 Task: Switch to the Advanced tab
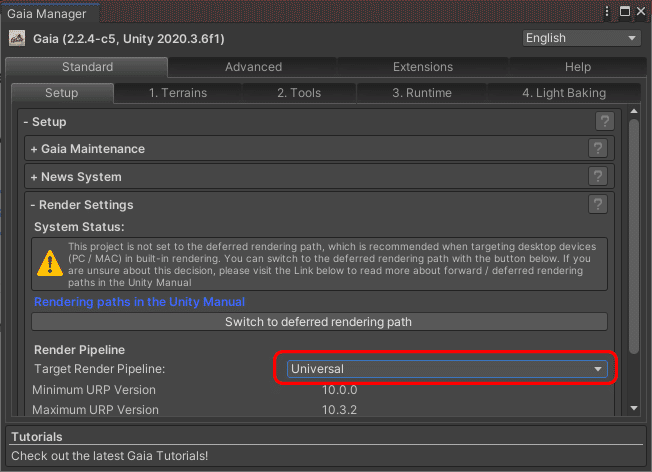point(253,67)
